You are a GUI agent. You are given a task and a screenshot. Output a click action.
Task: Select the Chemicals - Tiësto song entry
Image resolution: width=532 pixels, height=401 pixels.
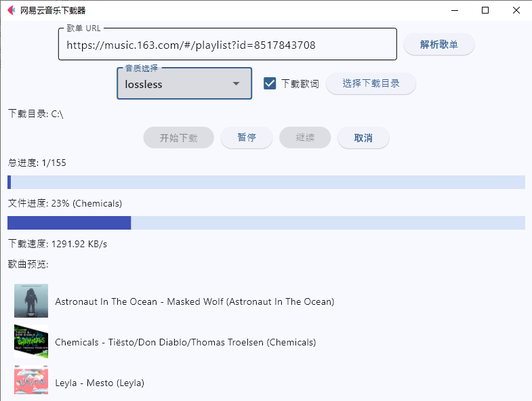pos(186,342)
